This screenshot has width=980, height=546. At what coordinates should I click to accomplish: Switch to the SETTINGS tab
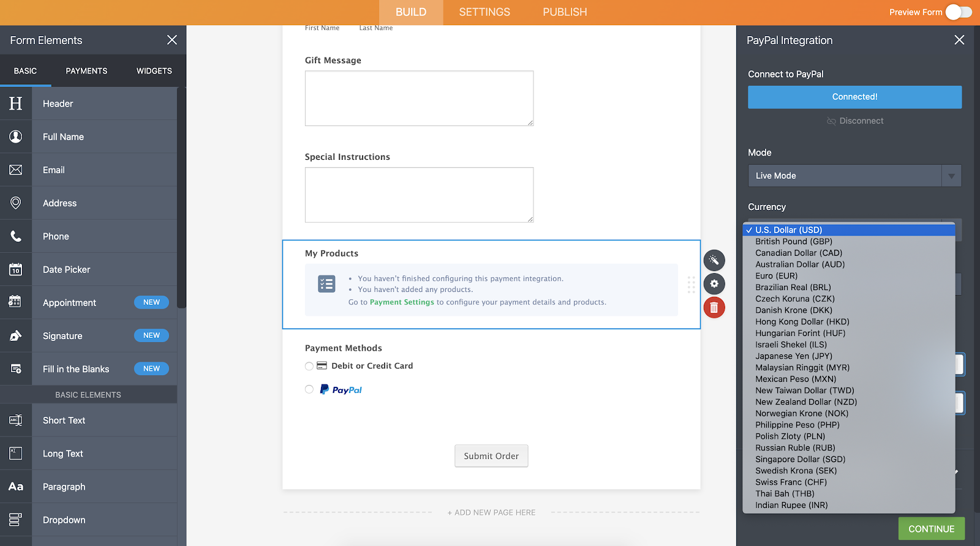coord(484,12)
